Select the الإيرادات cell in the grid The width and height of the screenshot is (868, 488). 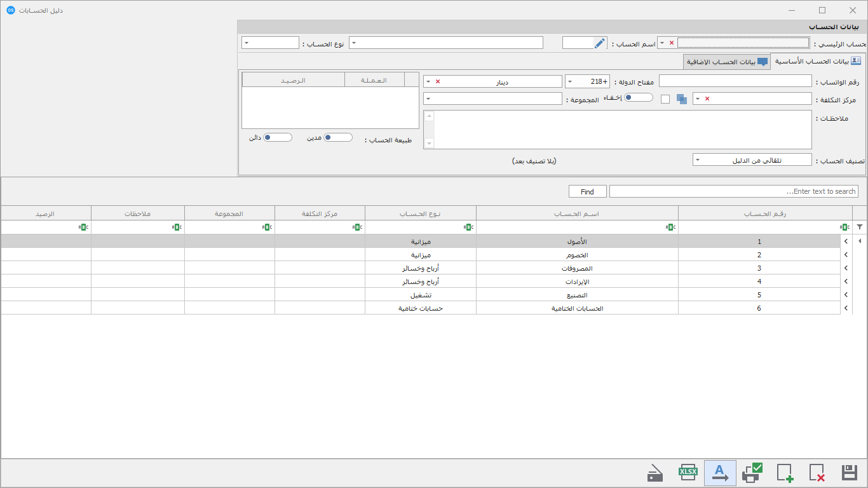(577, 281)
